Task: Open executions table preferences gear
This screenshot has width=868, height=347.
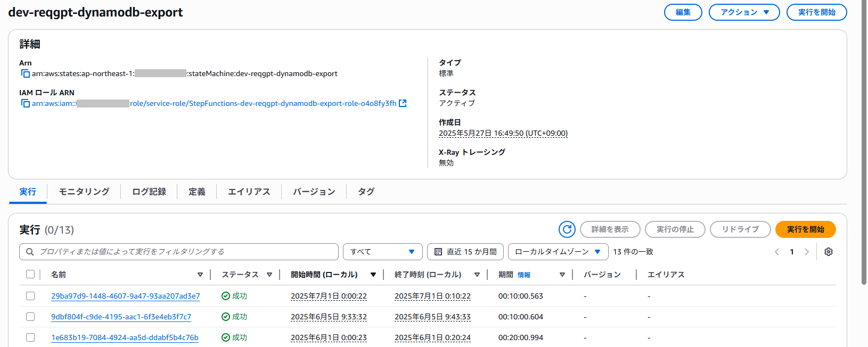Action: point(829,252)
